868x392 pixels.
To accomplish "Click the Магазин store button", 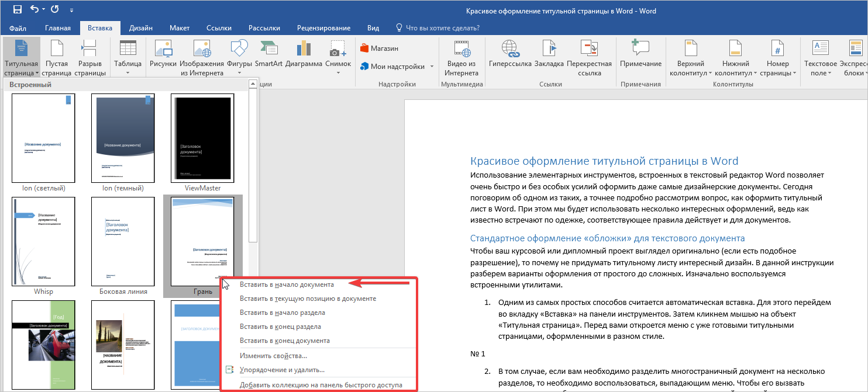I will click(x=380, y=48).
